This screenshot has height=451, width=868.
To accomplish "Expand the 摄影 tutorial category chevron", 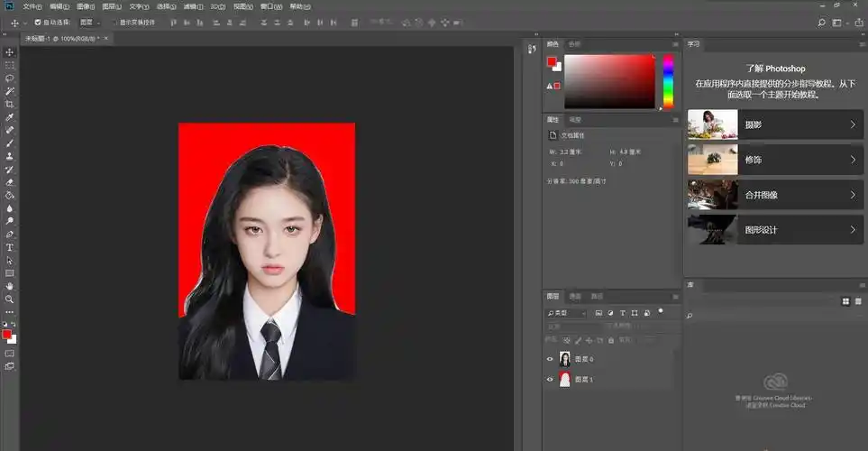I will [853, 124].
